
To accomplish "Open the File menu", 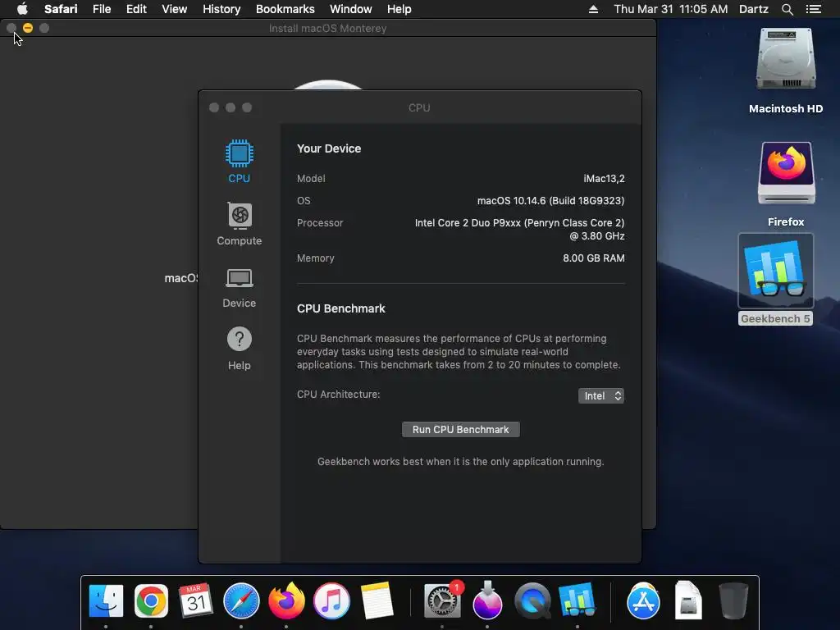I will (x=102, y=9).
